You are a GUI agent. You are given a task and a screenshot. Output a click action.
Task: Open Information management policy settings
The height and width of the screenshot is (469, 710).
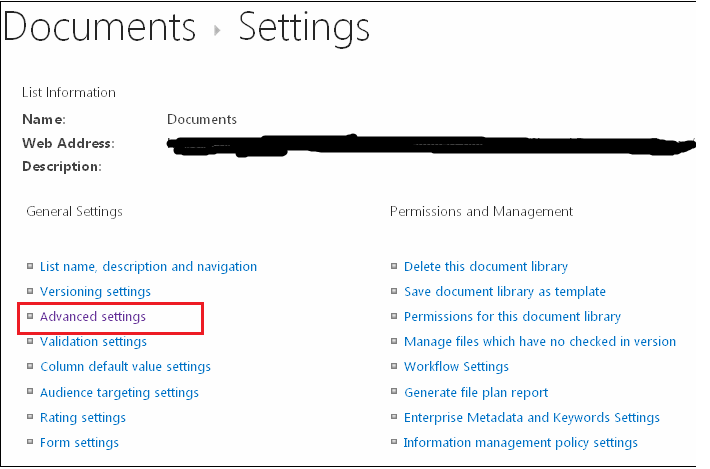(x=521, y=442)
